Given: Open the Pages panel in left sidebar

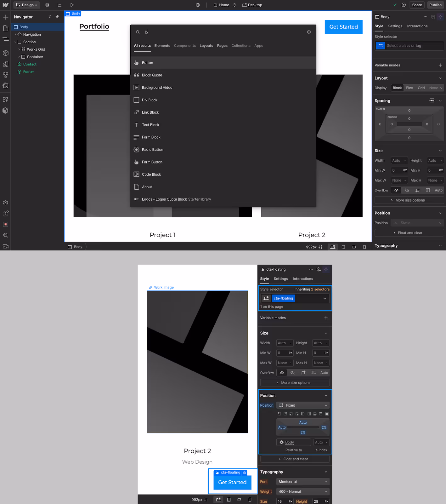Looking at the screenshot, I should coord(5,28).
